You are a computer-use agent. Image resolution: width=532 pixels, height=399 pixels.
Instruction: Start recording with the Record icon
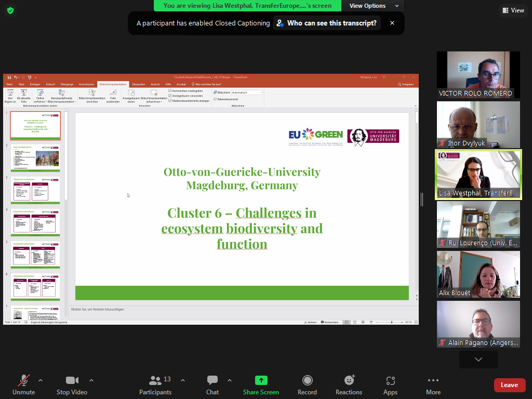tap(308, 380)
